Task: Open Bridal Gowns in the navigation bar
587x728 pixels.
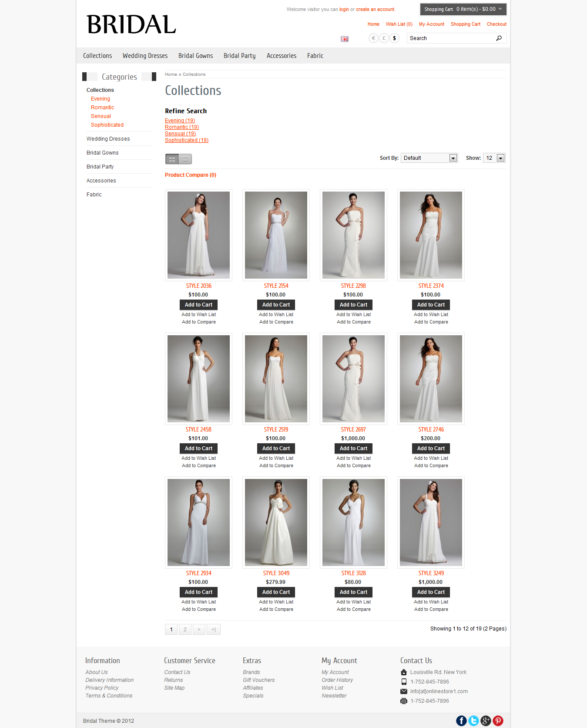Action: 195,56
